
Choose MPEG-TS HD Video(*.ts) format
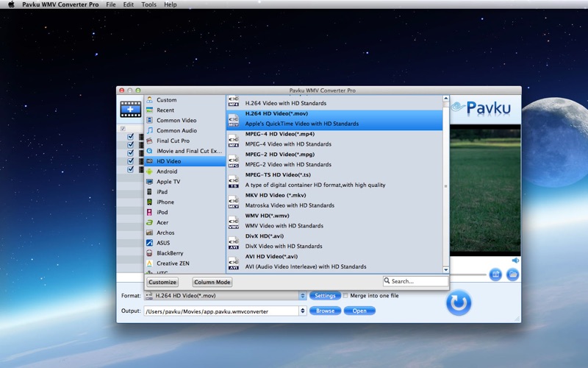[334, 181]
